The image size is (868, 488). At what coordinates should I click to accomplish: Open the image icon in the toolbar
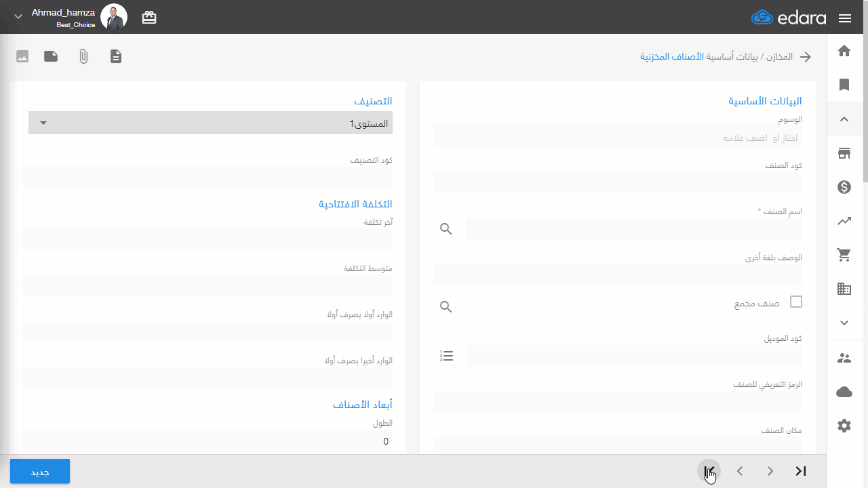[x=22, y=56]
